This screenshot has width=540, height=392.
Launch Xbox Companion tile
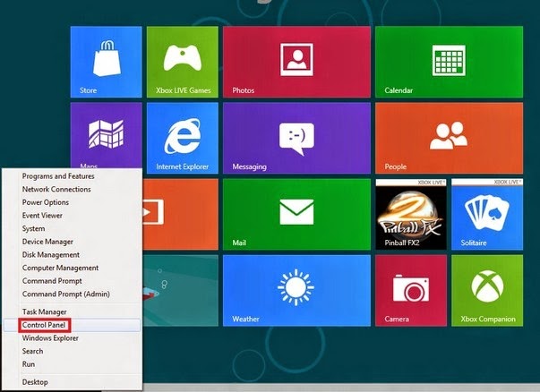click(487, 291)
